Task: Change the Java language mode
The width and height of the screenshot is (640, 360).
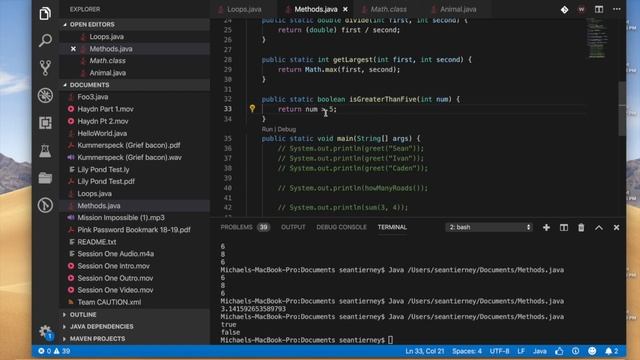Action: click(x=540, y=351)
